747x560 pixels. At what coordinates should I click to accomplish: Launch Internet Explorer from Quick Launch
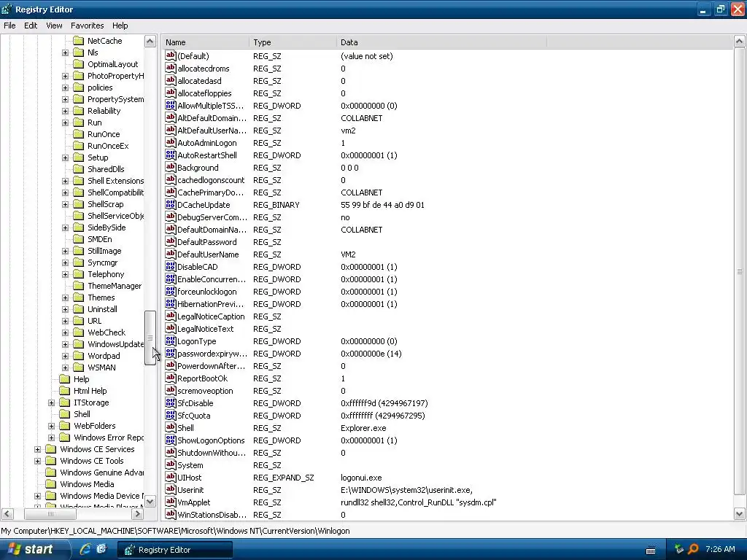click(85, 549)
